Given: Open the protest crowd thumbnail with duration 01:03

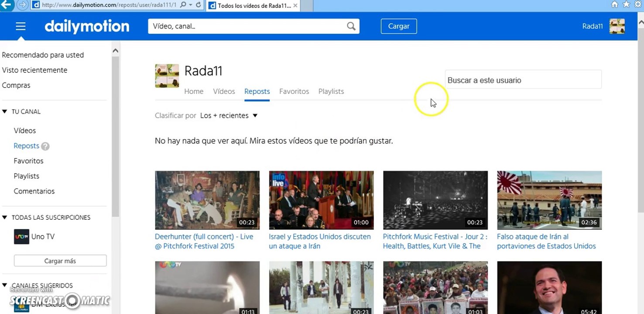Looking at the screenshot, I should (x=435, y=287).
